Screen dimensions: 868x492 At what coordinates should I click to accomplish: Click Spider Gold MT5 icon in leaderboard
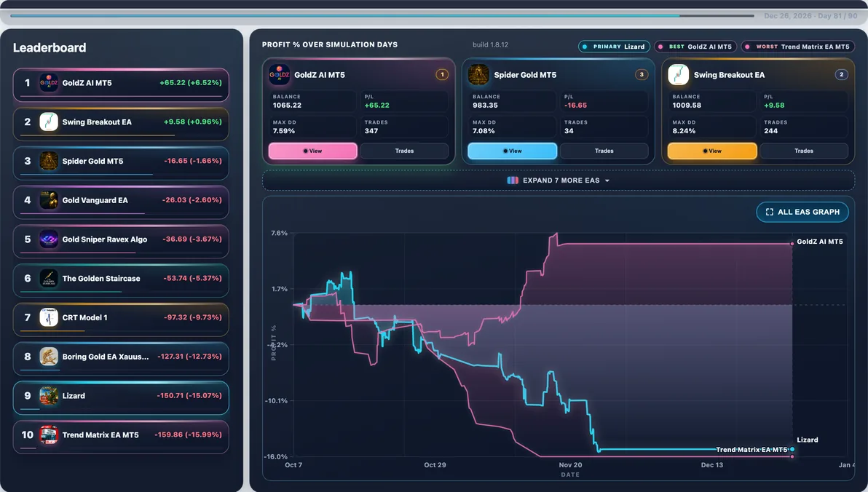click(x=49, y=161)
